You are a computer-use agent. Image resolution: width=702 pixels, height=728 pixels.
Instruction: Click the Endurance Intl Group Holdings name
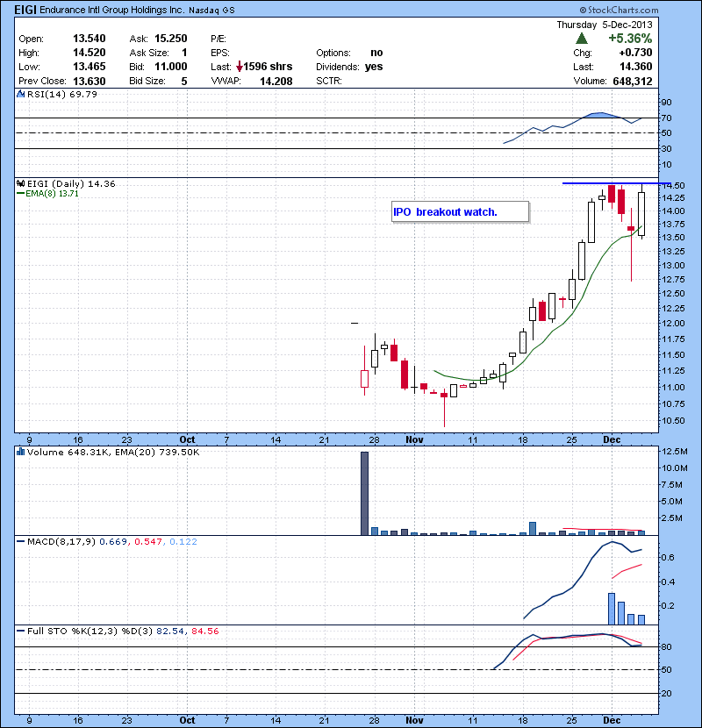click(112, 10)
